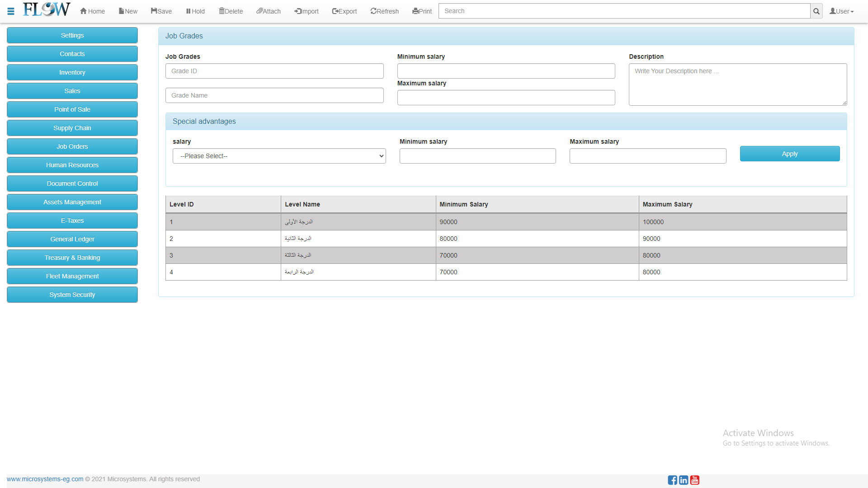
Task: Click the Description text area
Action: [738, 84]
